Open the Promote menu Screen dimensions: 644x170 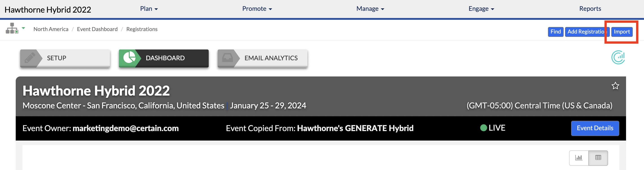coord(257,9)
